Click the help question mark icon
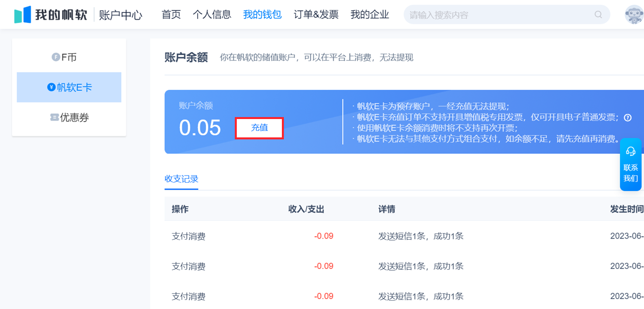The height and width of the screenshot is (309, 644). pos(628,118)
